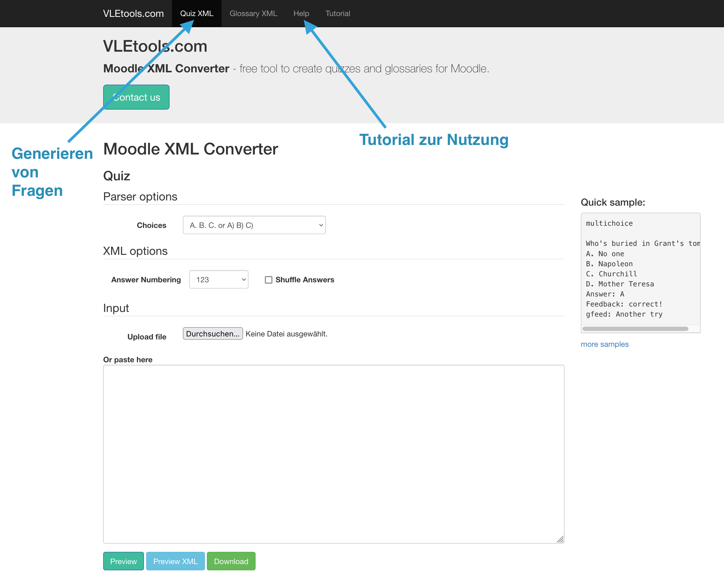Expand the Choices dropdown
The height and width of the screenshot is (588, 724).
tap(254, 225)
